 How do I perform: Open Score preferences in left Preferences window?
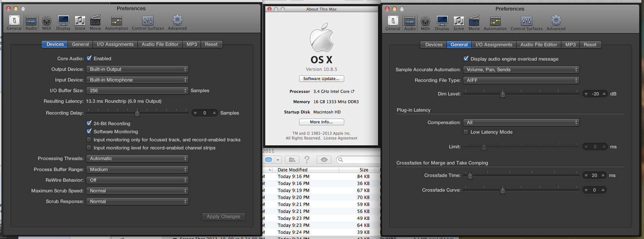[x=80, y=22]
